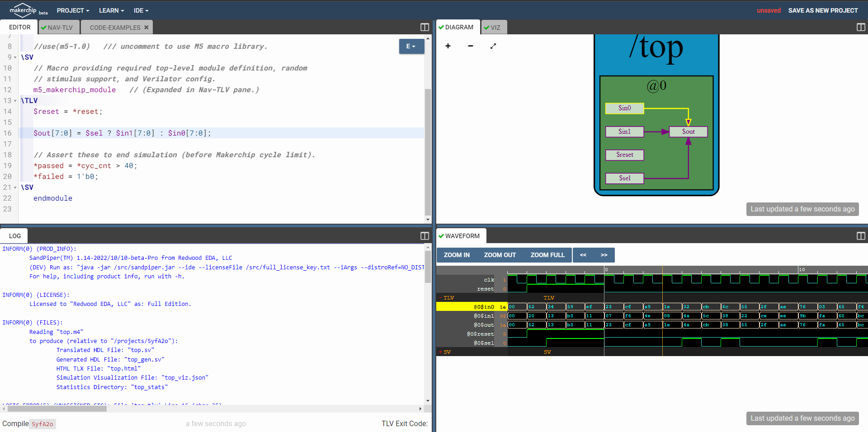This screenshot has width=868, height=432.
Task: Click the split-pane icon on the WAVEFORM pane
Action: [x=860, y=236]
